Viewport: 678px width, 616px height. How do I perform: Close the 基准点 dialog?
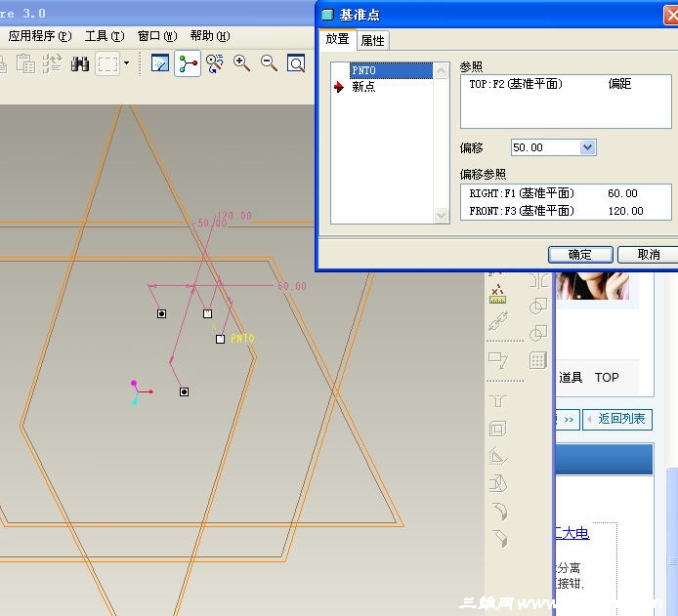pyautogui.click(x=671, y=16)
